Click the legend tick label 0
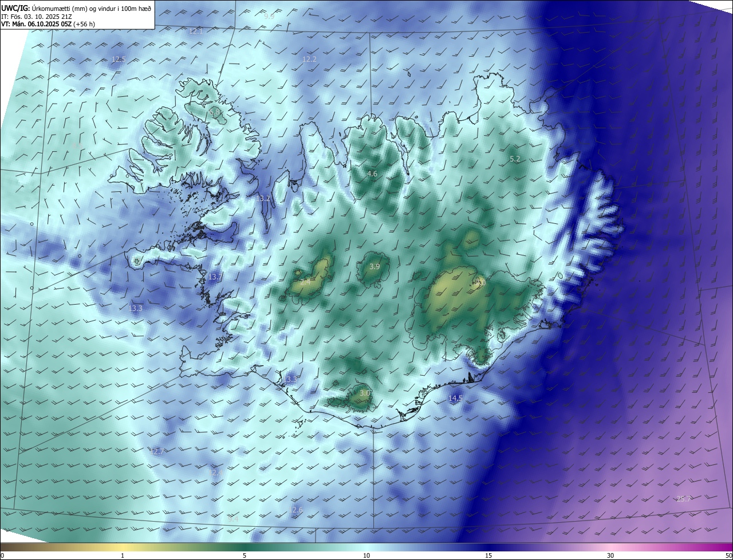 2,556
